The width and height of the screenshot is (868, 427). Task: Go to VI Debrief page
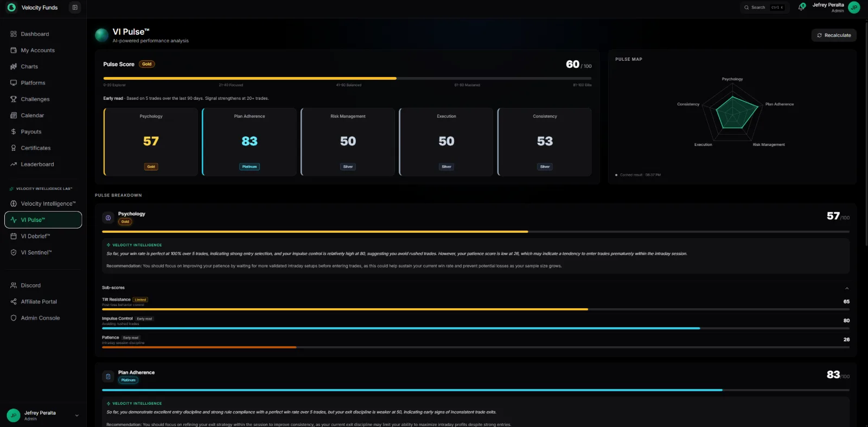click(43, 237)
